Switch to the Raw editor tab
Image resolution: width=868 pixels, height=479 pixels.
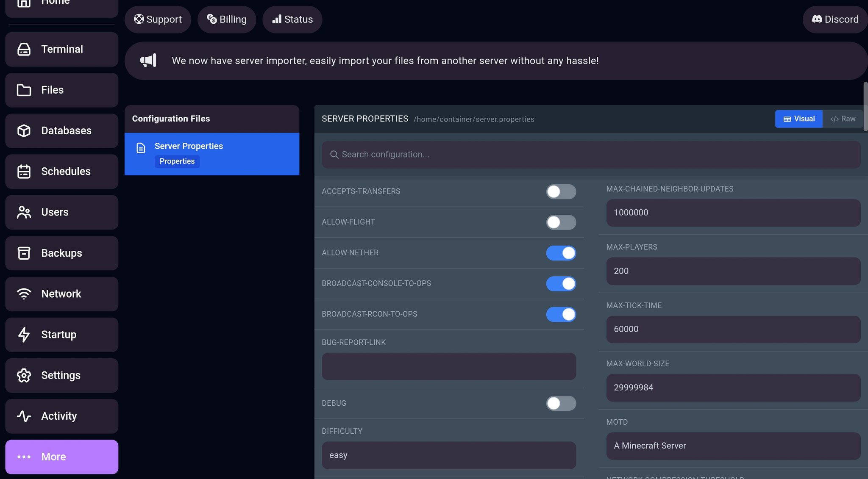click(843, 119)
